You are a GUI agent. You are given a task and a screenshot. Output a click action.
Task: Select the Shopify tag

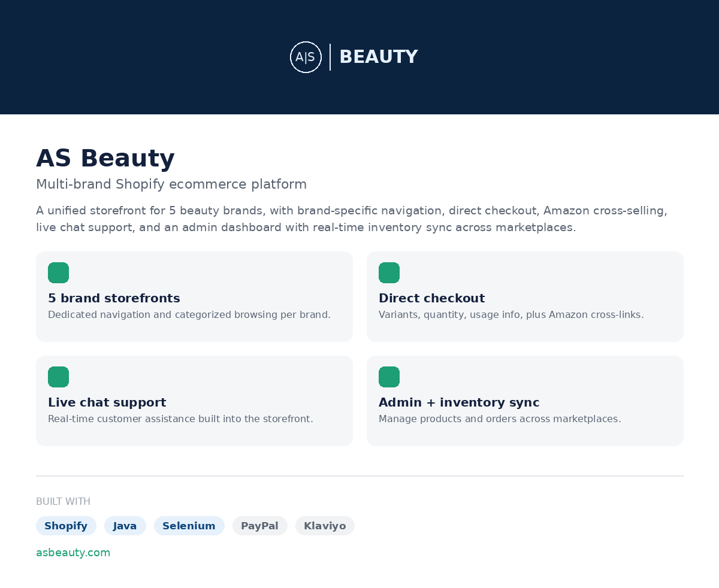point(66,526)
